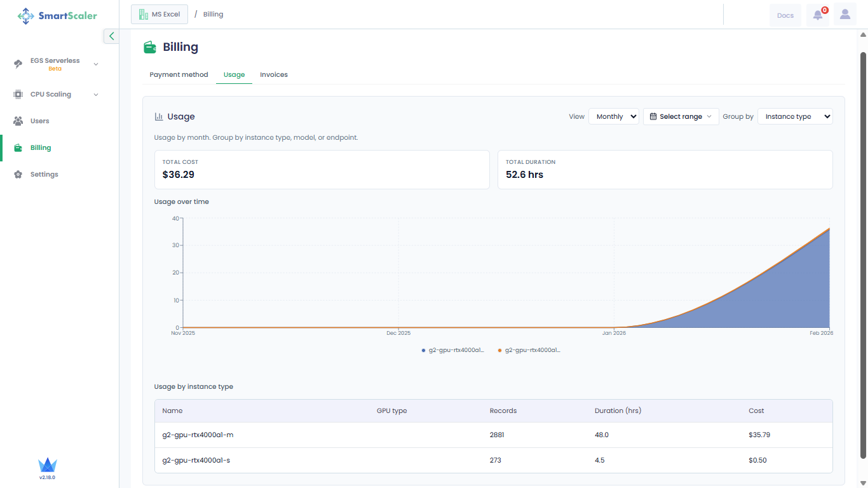
Task: Click the MS Excel workspace button
Action: 159,14
